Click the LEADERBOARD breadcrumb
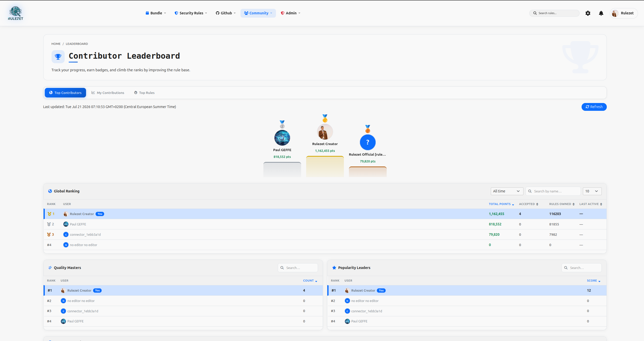This screenshot has height=341, width=644. point(77,44)
